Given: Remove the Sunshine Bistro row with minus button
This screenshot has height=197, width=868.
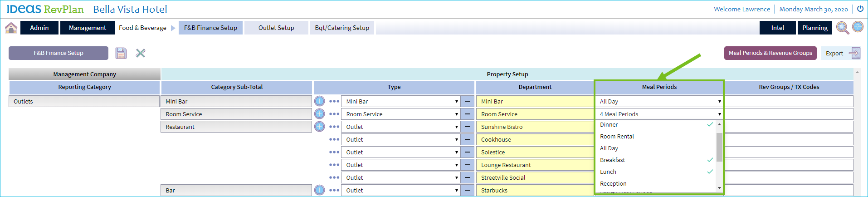Looking at the screenshot, I should (467, 127).
